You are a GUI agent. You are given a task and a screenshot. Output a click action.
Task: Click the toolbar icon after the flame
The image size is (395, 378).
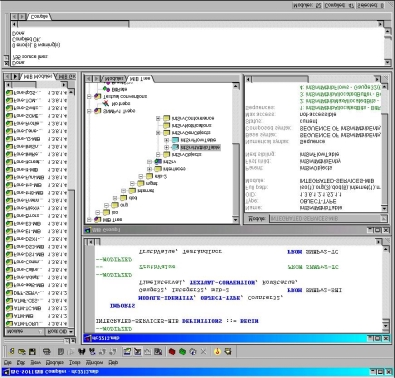click(228, 352)
